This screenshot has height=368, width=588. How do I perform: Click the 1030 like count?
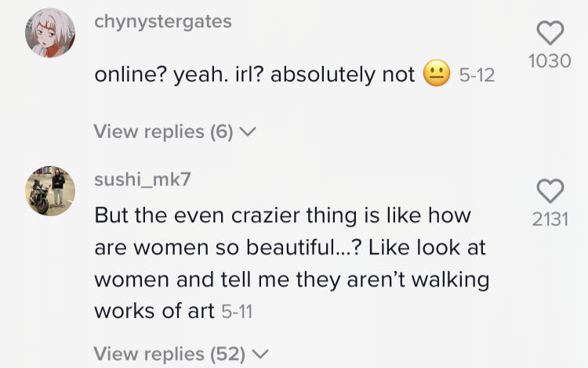(x=550, y=61)
